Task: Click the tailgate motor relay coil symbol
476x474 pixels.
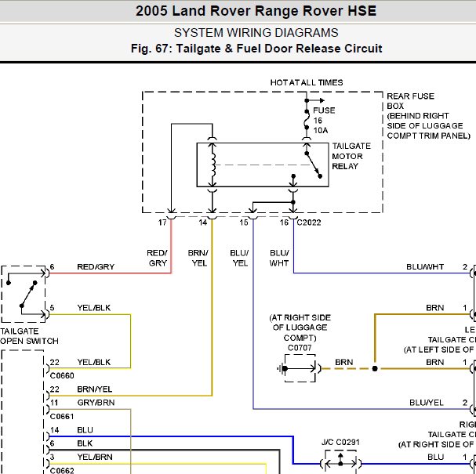Action: coord(213,165)
